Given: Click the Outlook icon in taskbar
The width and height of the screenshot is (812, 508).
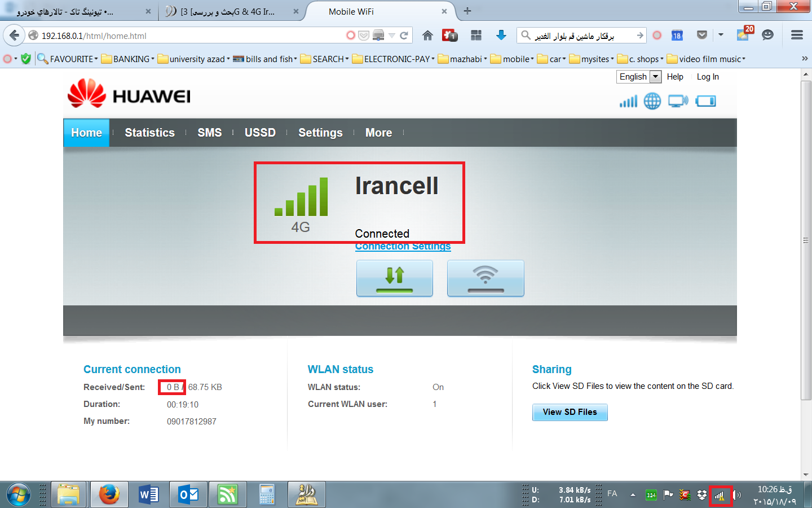Looking at the screenshot, I should coord(188,495).
